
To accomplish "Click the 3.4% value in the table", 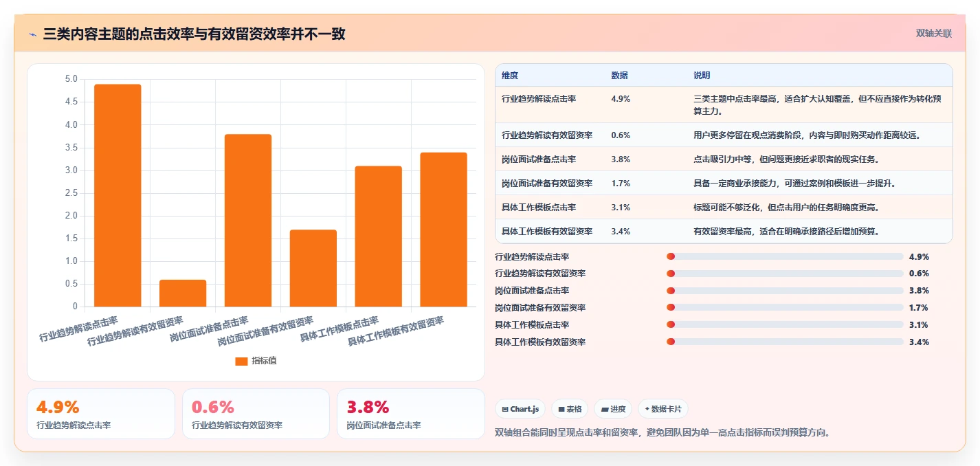I will pos(621,231).
